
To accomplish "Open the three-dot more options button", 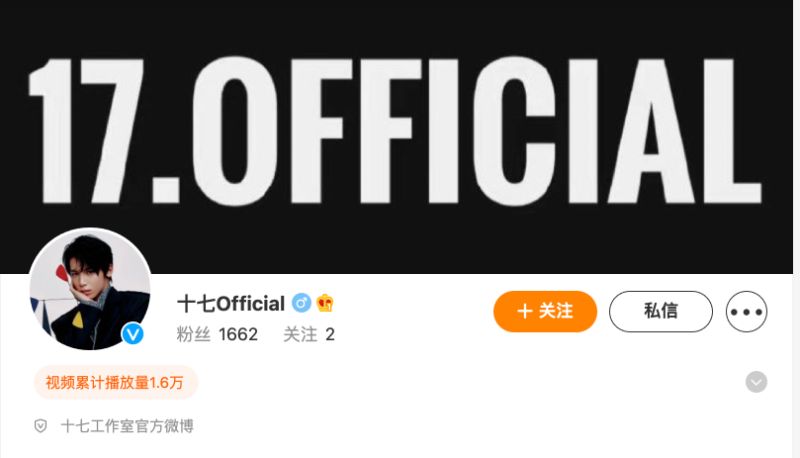I will coord(746,312).
